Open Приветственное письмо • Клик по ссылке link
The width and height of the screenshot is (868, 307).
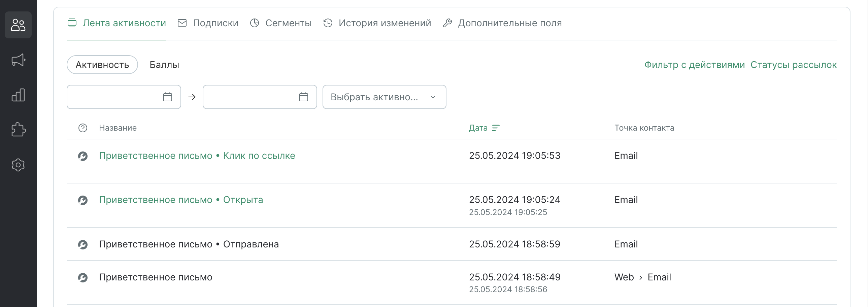[x=197, y=156]
